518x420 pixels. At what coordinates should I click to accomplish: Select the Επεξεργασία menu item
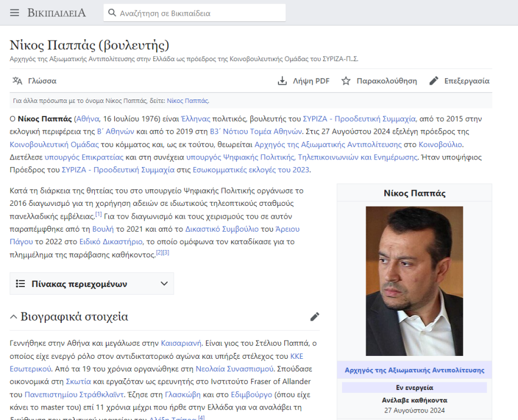[x=467, y=81]
